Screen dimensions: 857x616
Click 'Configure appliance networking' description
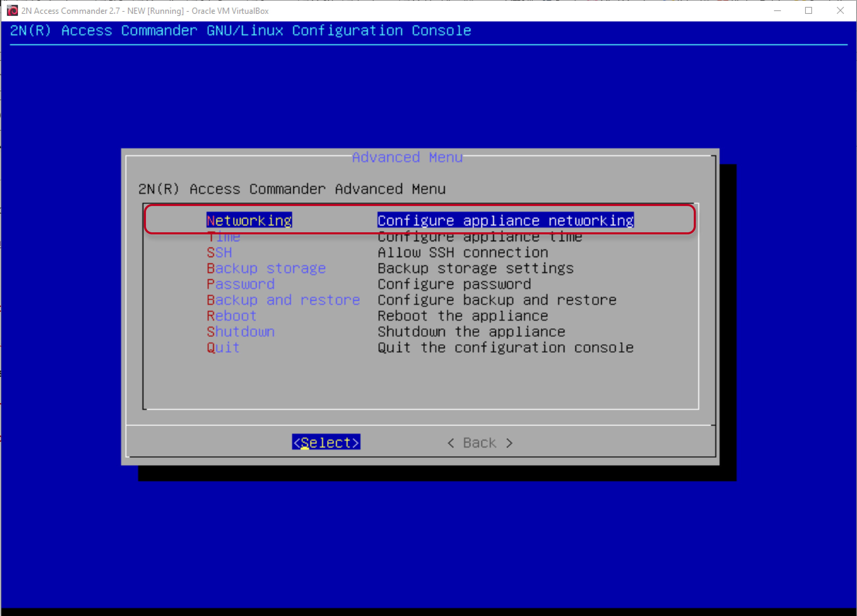(x=506, y=220)
